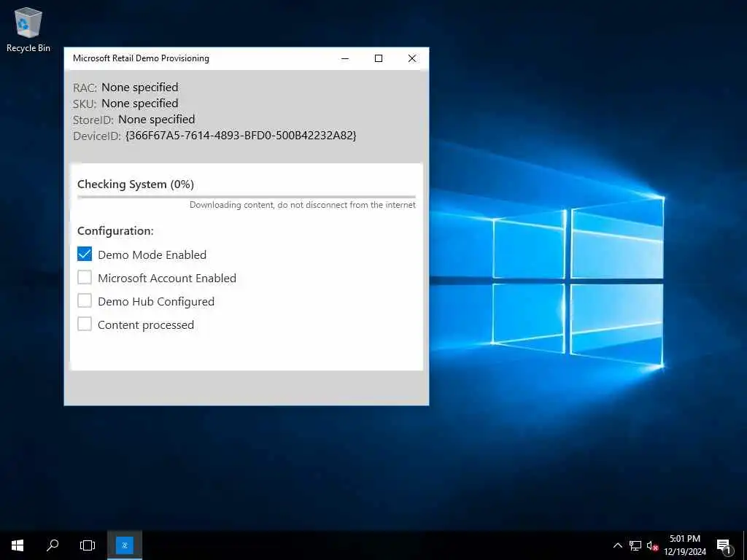The width and height of the screenshot is (747, 560).
Task: Click the SKU 'None specified' value
Action: (x=139, y=104)
